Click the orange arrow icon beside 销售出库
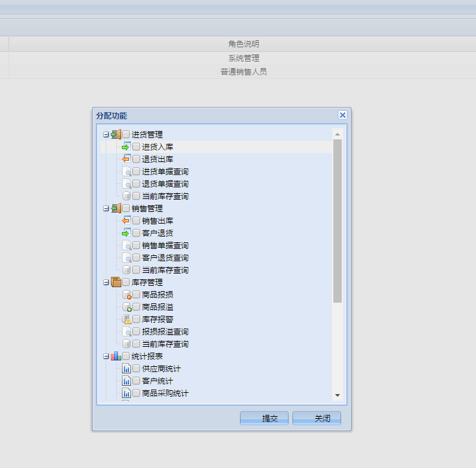 [x=126, y=220]
